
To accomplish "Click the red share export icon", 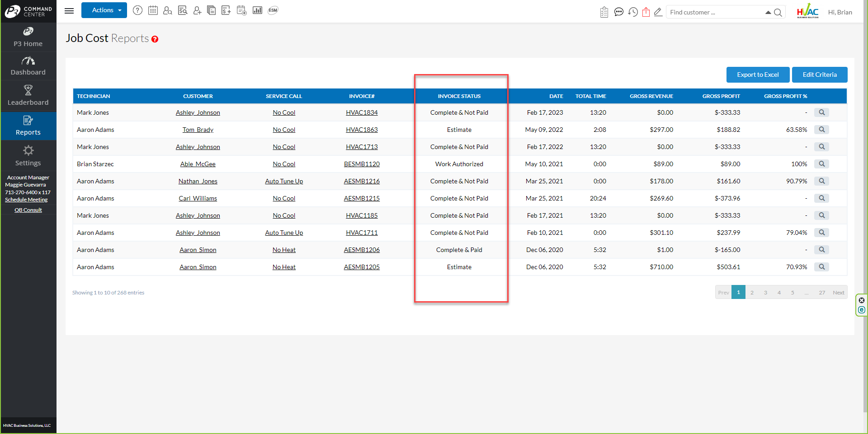I will [x=646, y=12].
